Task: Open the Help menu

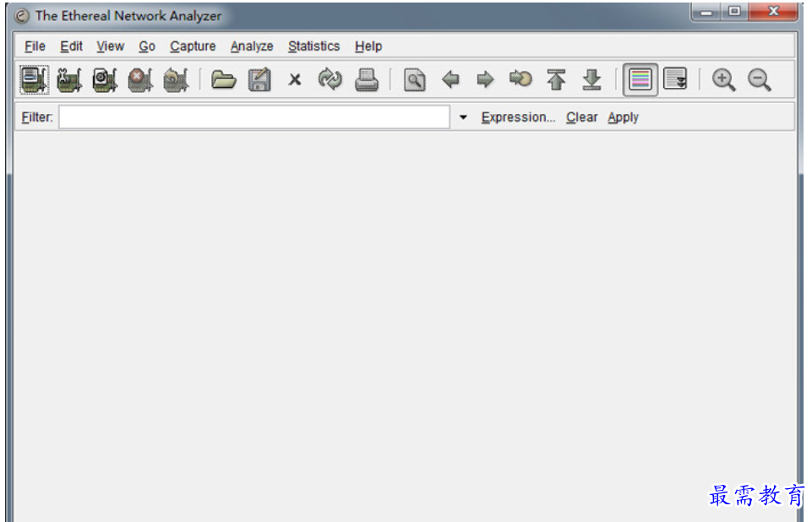Action: click(368, 46)
